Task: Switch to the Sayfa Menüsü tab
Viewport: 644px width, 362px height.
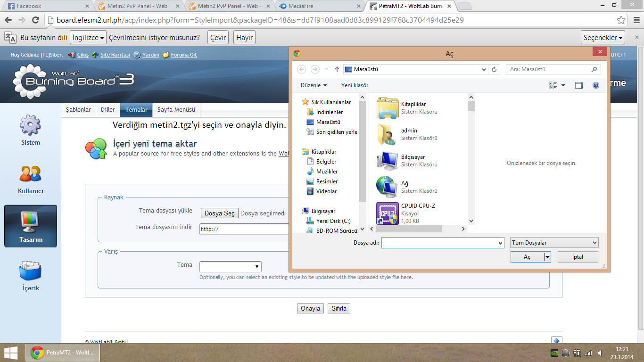Action: [x=176, y=110]
